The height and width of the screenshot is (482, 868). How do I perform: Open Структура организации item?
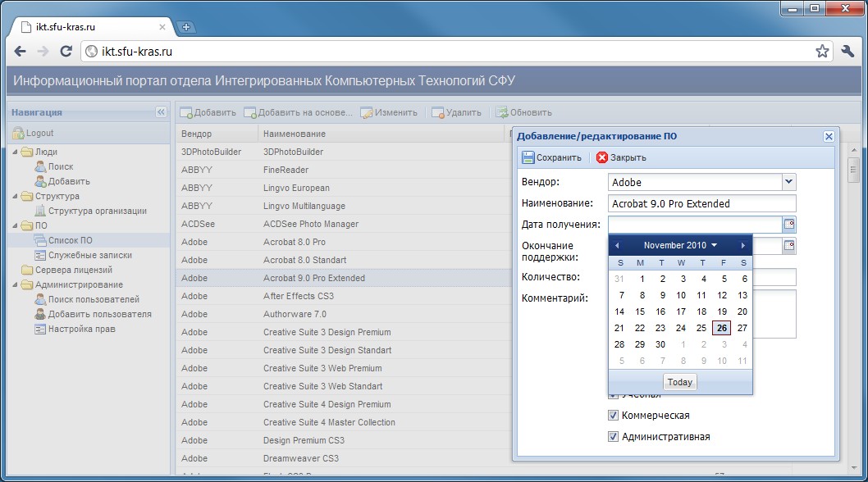click(91, 211)
